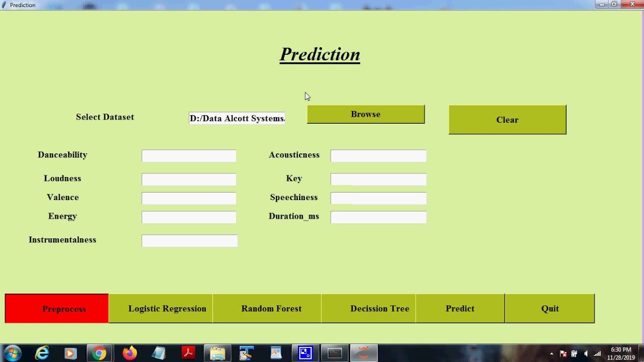Open Firefox from the taskbar
The width and height of the screenshot is (644, 362).
point(129,353)
